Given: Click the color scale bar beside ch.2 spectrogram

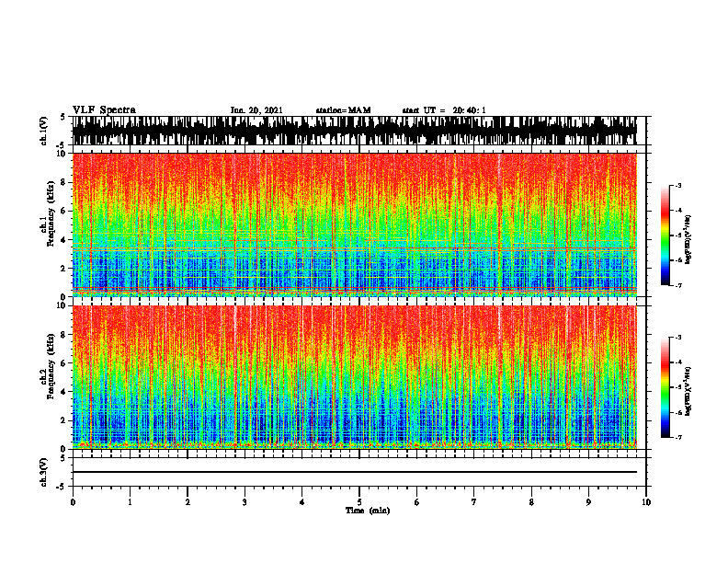Looking at the screenshot, I should click(665, 387).
